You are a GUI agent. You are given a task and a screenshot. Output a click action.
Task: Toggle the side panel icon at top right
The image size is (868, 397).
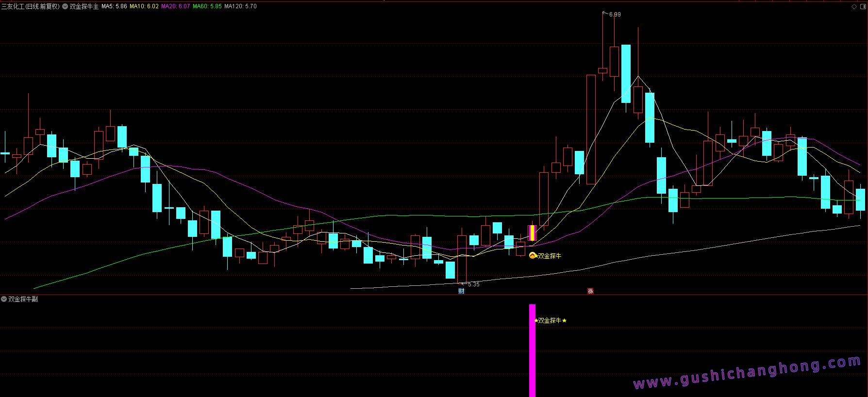click(x=863, y=6)
